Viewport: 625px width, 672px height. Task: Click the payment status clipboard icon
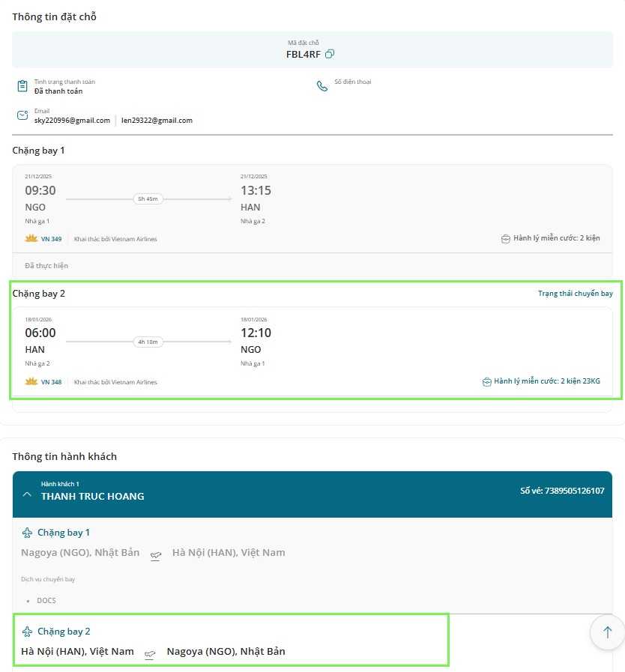[x=22, y=86]
